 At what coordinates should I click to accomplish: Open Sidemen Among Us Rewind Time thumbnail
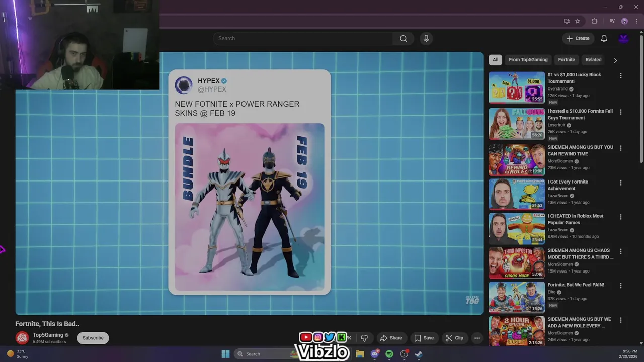pos(517,160)
